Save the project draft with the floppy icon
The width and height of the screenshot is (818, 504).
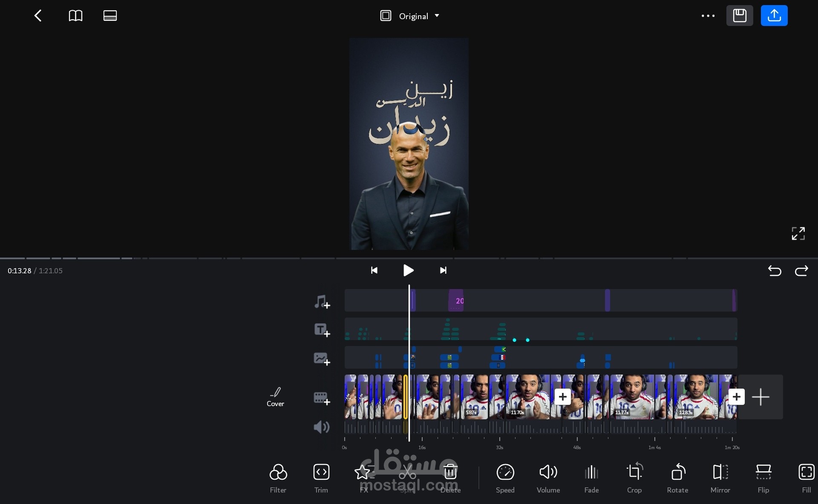pos(740,16)
